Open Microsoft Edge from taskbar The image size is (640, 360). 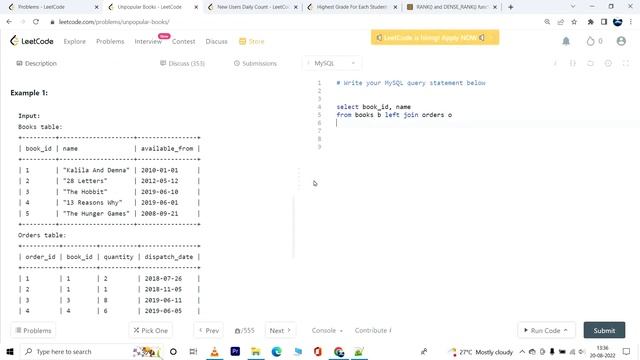(277, 351)
